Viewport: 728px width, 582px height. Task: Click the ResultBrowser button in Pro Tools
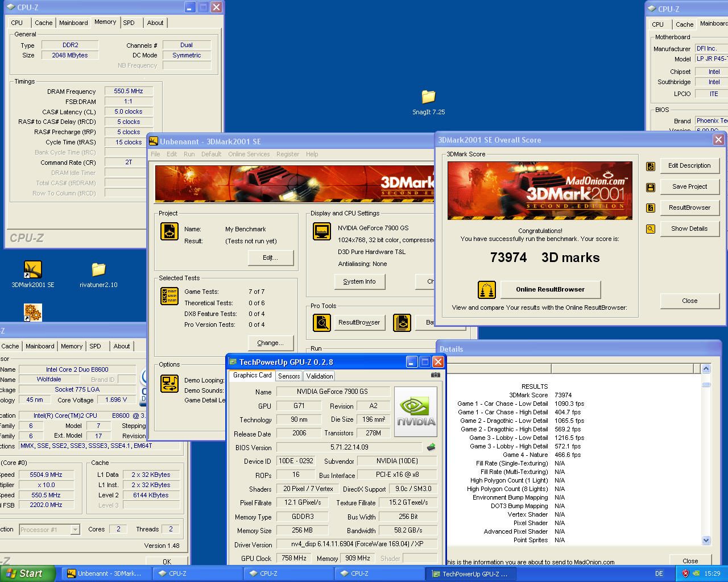359,322
